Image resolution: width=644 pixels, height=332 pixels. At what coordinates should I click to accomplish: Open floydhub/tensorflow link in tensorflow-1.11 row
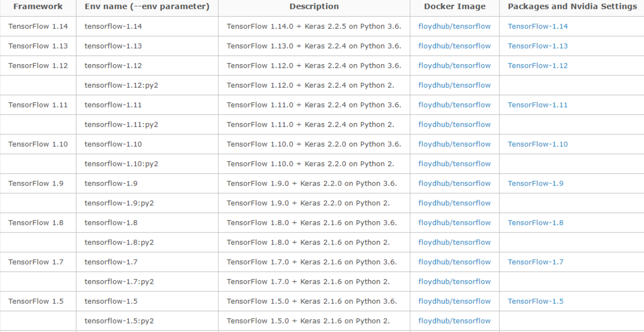click(x=454, y=105)
